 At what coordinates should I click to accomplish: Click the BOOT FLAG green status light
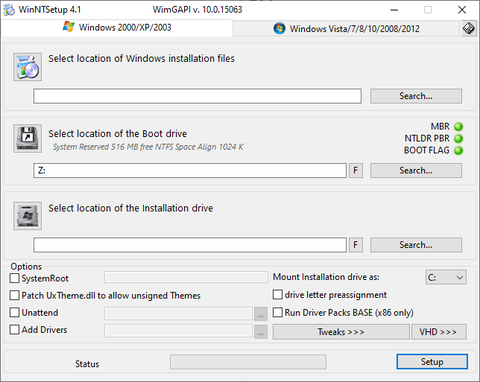pyautogui.click(x=459, y=150)
